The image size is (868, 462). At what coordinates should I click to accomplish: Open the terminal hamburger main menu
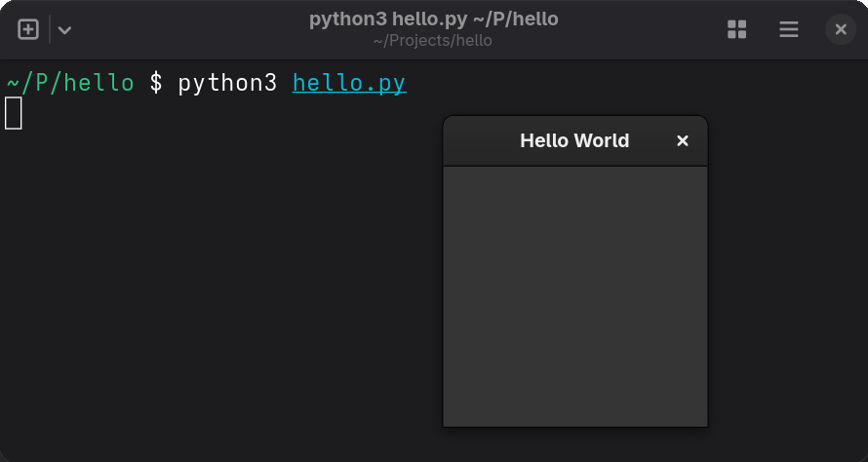[x=789, y=29]
